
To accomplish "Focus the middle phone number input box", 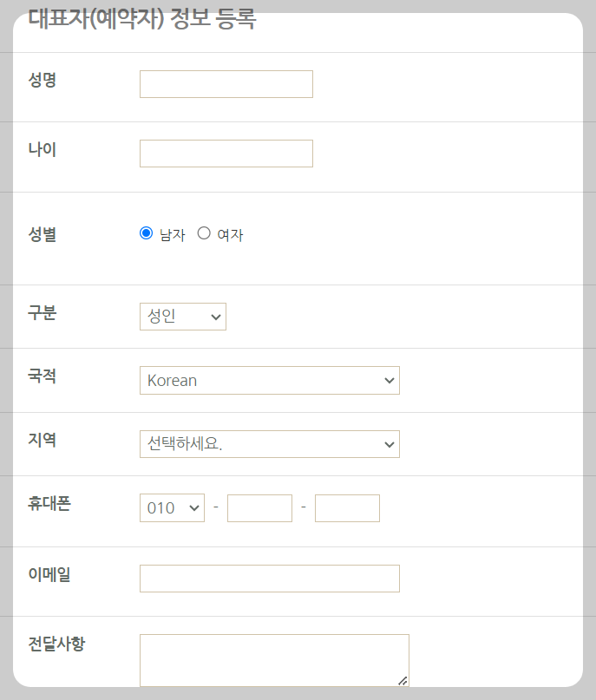I will pos(259,507).
